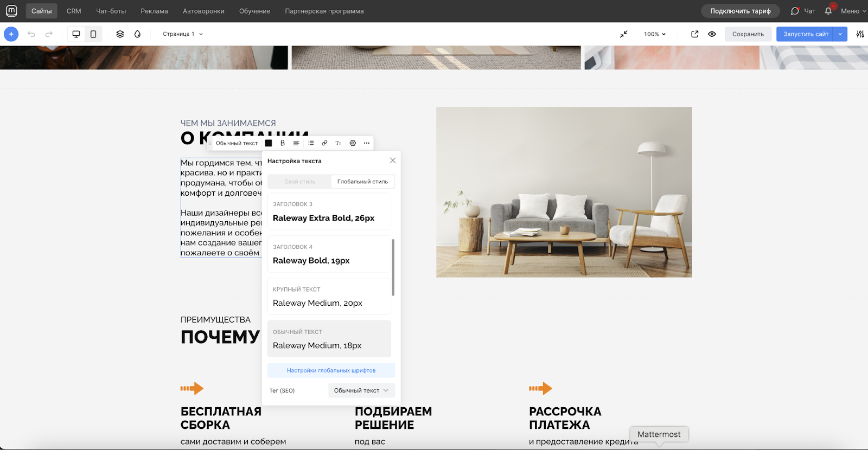
Task: Insert a link with chain icon
Action: pos(324,143)
